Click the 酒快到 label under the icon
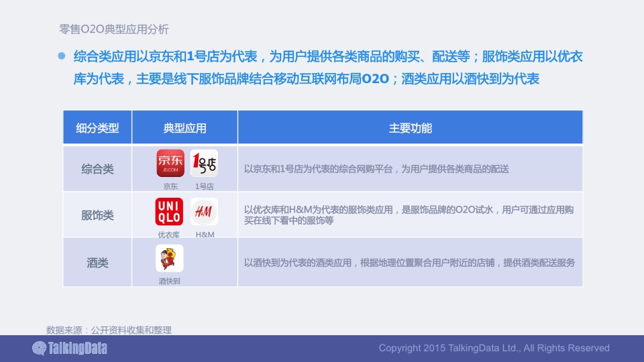The image size is (644, 362). click(x=169, y=281)
